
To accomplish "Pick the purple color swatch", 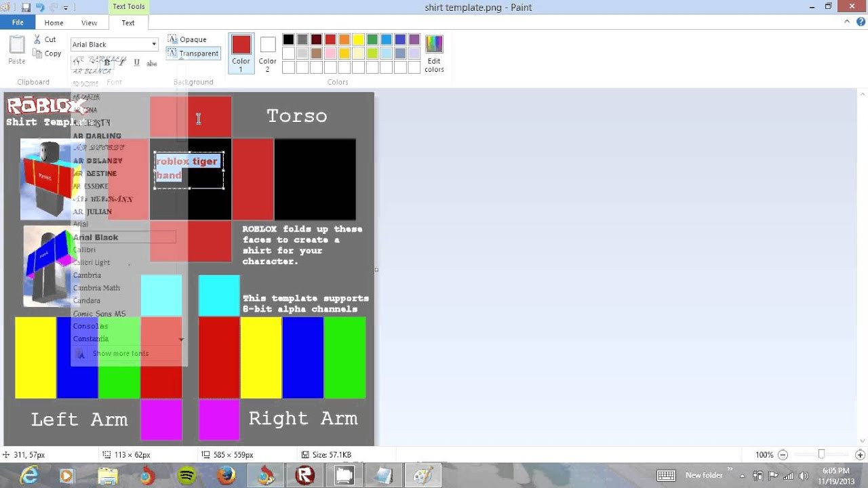I will [414, 39].
